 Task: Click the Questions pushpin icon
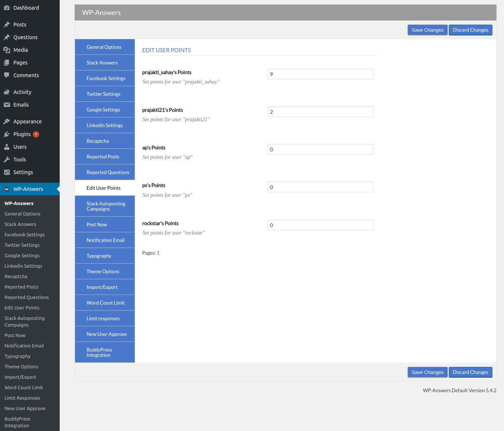coord(7,37)
